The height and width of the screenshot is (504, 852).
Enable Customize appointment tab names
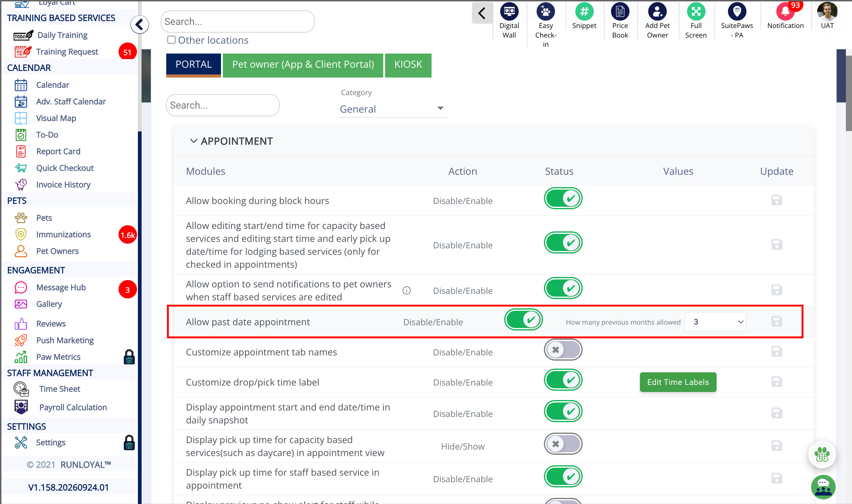(563, 350)
